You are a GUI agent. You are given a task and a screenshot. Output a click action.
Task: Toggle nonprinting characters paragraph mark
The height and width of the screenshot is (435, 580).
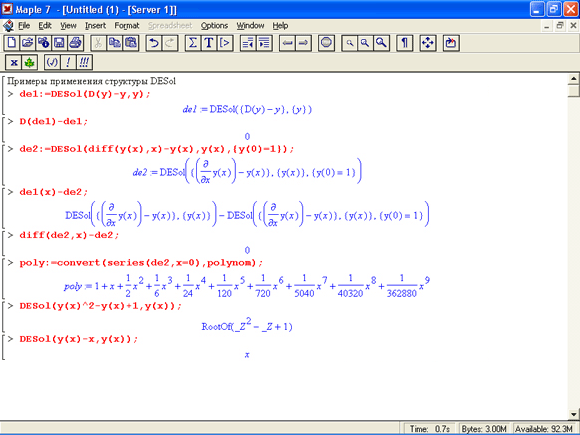[405, 43]
